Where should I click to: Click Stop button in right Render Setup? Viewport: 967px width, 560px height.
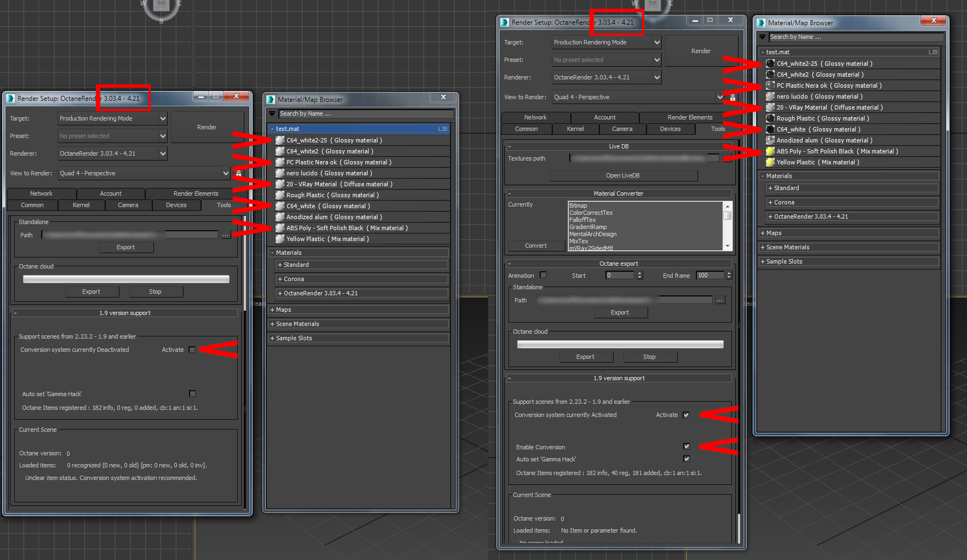[649, 357]
